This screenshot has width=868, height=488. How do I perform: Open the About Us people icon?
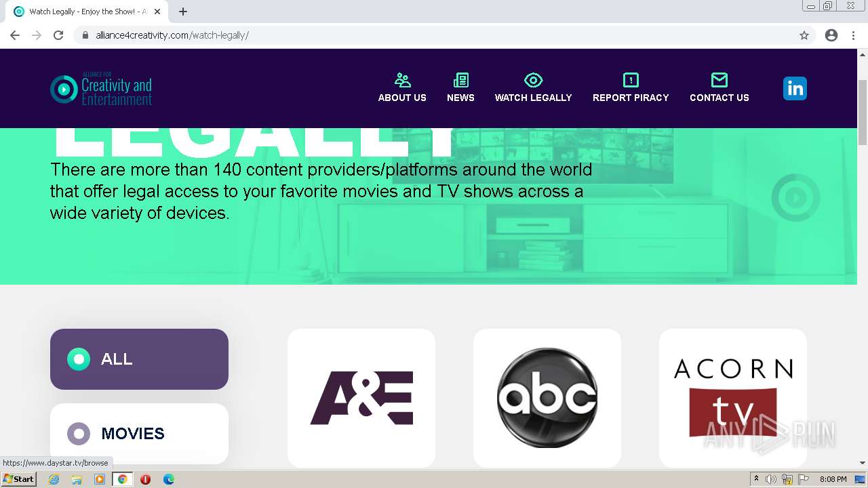point(402,80)
